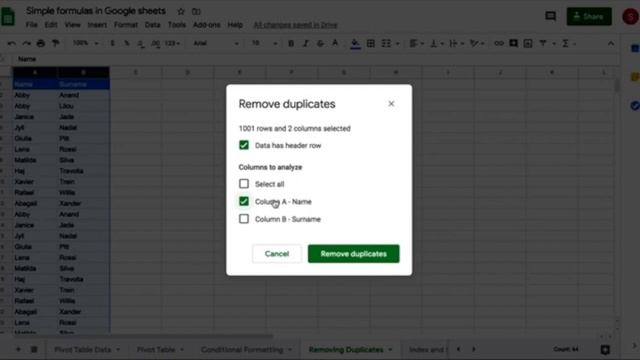
Task: Click the Insert comment icon
Action: click(513, 43)
